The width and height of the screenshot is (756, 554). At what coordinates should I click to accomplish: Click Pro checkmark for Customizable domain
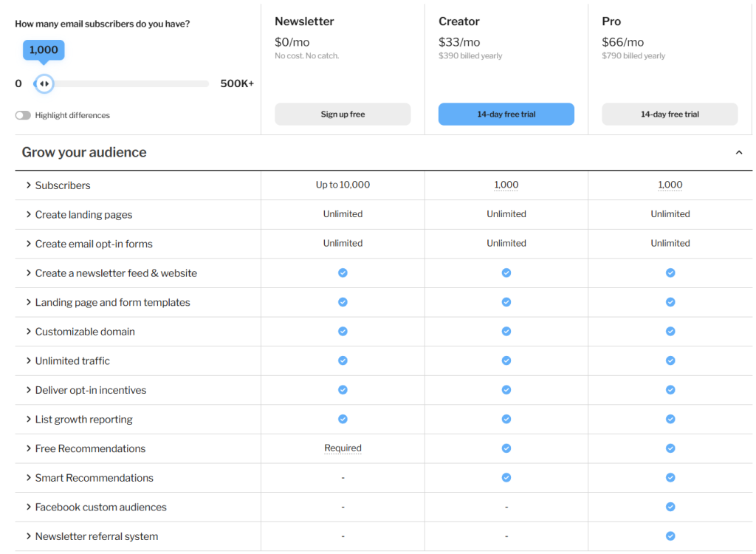[670, 332]
